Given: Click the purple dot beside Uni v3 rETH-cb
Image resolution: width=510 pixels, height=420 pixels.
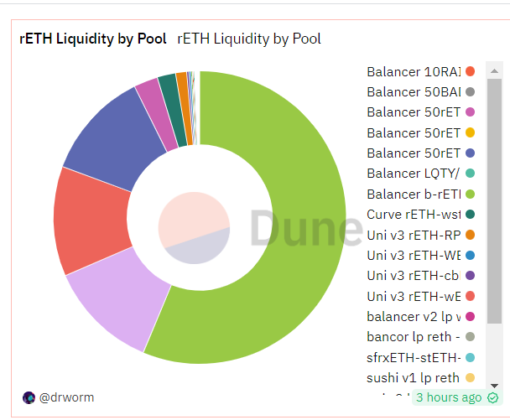Looking at the screenshot, I should [471, 275].
